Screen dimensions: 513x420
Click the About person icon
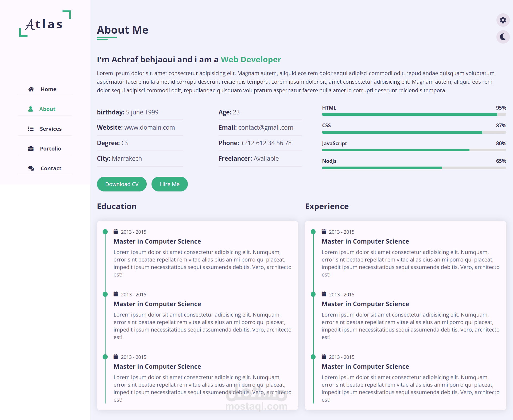[31, 109]
